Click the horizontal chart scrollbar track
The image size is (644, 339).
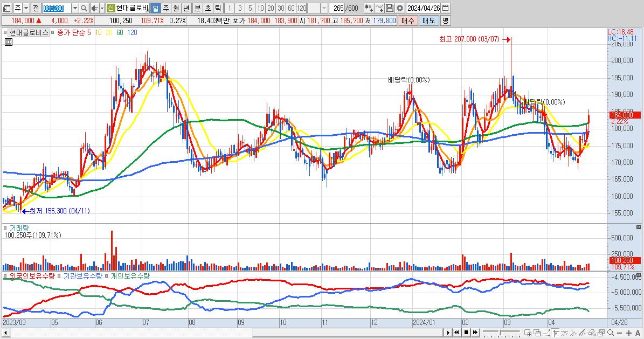click(226, 333)
